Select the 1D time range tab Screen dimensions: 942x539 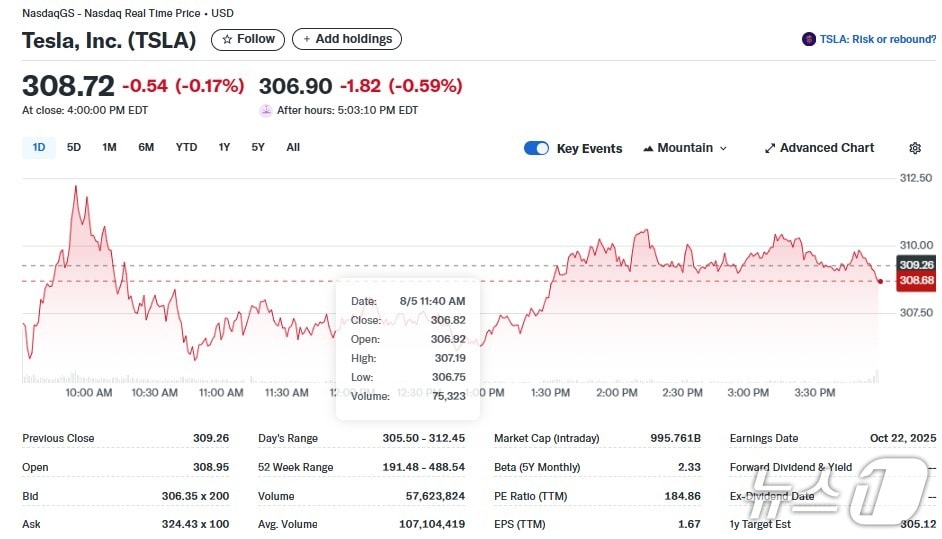click(x=39, y=147)
